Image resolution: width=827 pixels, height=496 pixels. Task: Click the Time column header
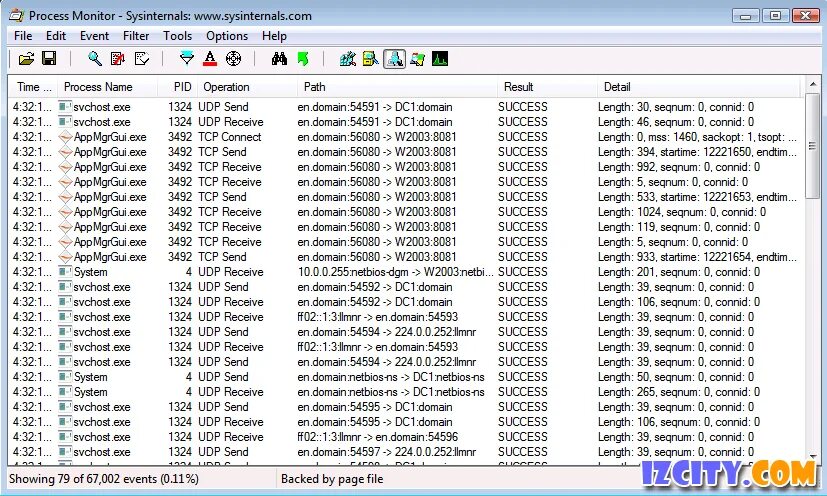(34, 87)
